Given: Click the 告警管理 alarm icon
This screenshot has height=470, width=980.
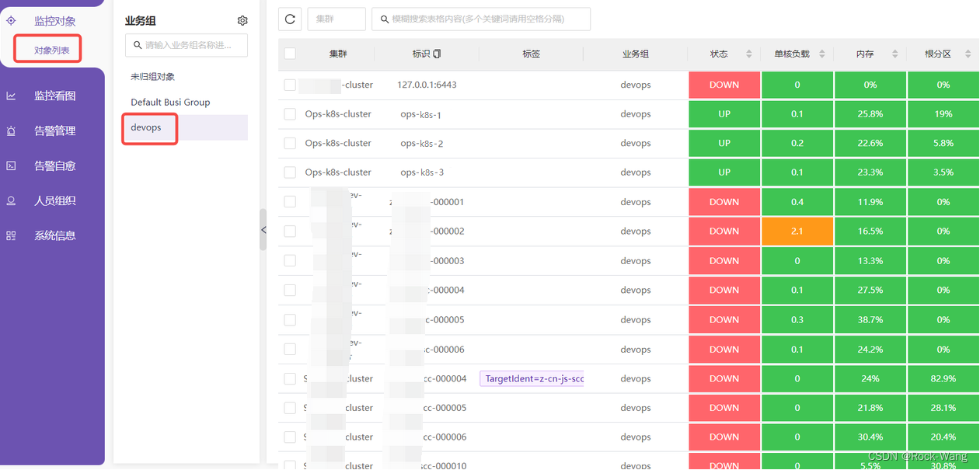Looking at the screenshot, I should click(11, 131).
